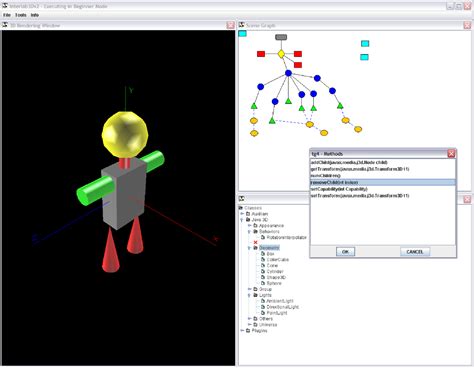The image size is (474, 380).
Task: Click the Geometry folder icon
Action: click(x=256, y=248)
